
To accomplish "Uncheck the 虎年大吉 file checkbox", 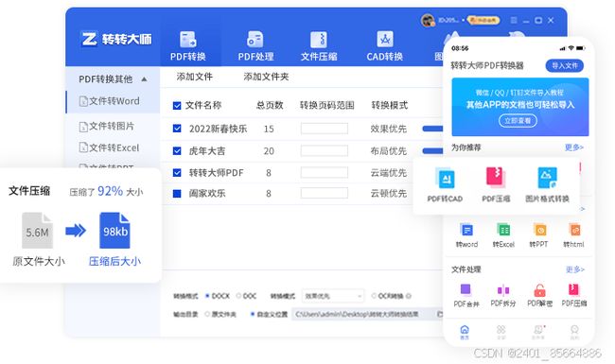I will [177, 151].
